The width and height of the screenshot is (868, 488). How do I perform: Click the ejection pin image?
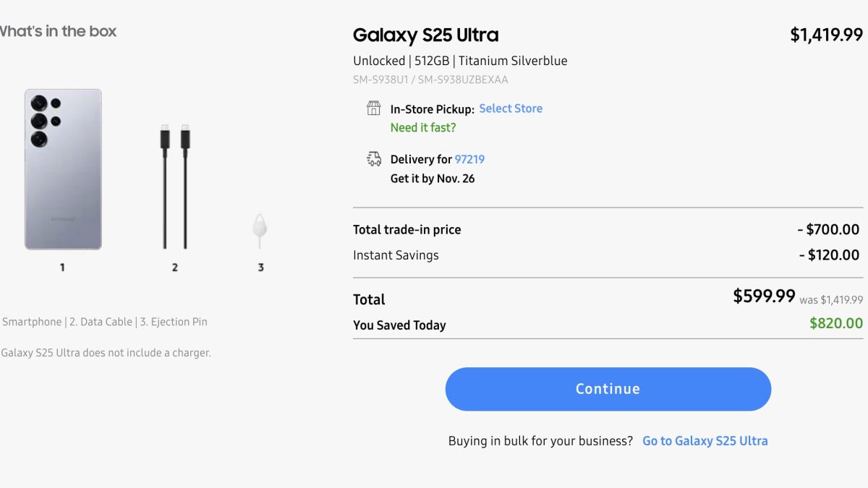click(260, 228)
